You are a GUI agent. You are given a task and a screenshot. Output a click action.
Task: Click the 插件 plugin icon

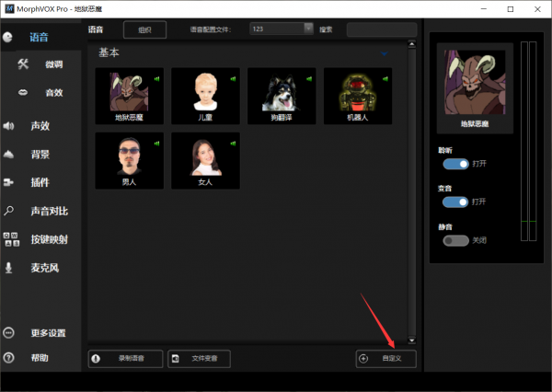(x=8, y=182)
